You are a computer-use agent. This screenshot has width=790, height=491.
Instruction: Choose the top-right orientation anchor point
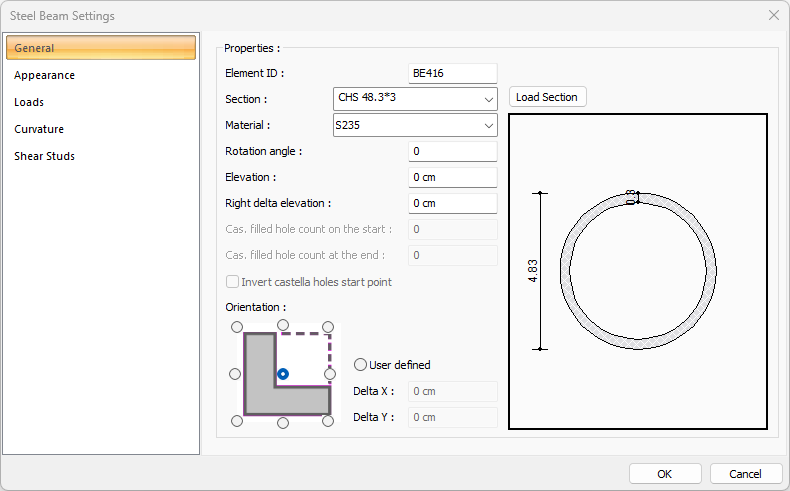(x=329, y=327)
